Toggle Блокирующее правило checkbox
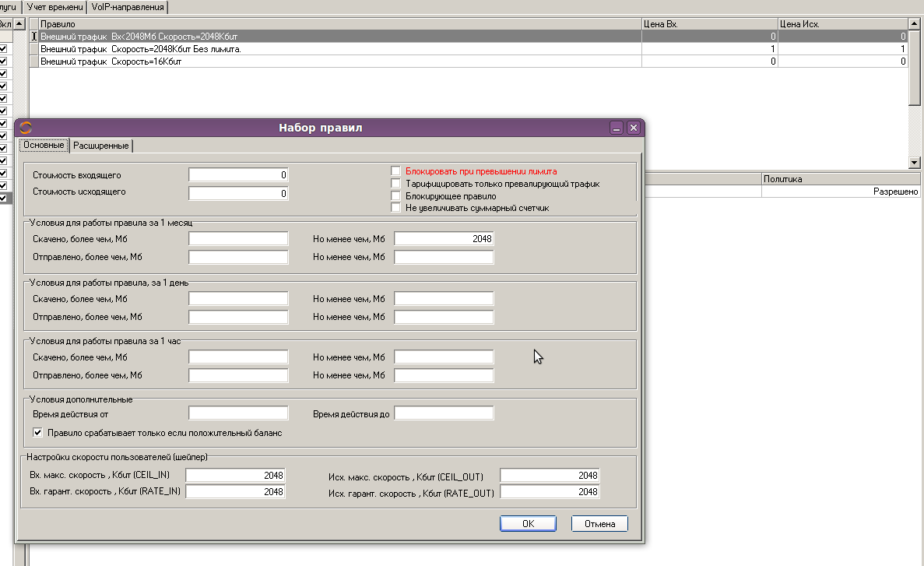Screen dimensions: 924x566 point(395,195)
